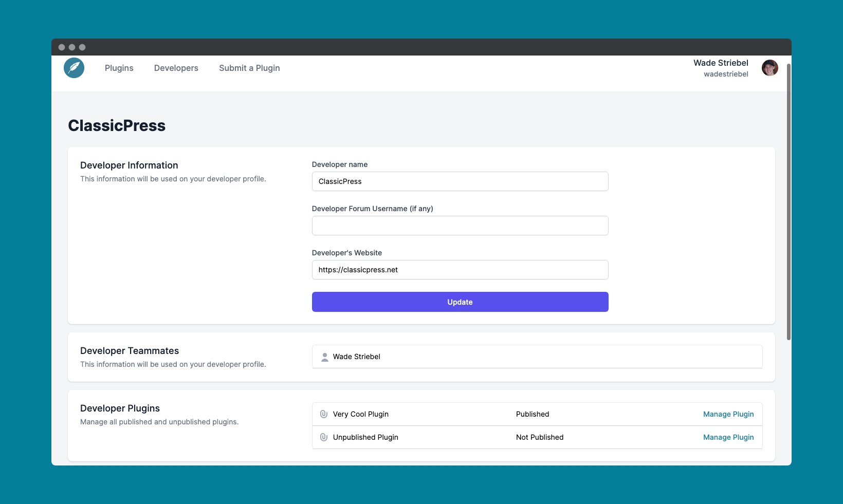Click paperclip icon next to Very Cool Plugin

click(324, 414)
